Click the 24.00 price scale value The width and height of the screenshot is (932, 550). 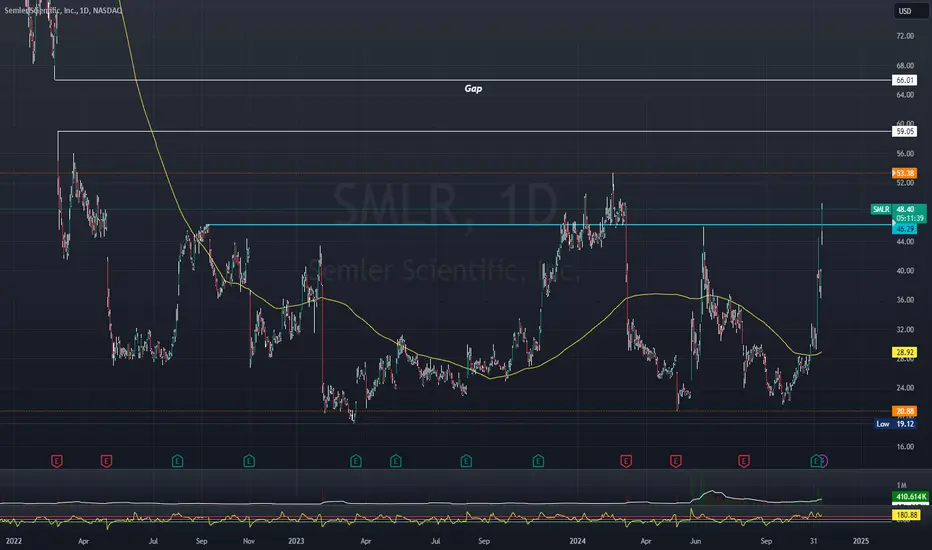(x=905, y=388)
